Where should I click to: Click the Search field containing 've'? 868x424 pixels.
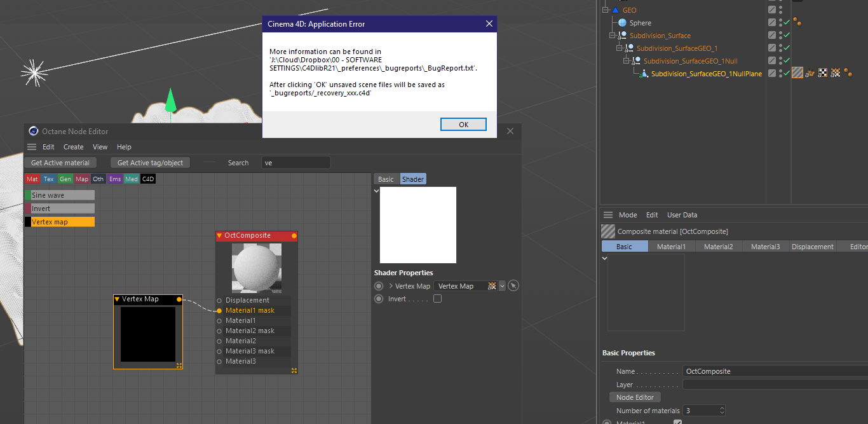296,163
